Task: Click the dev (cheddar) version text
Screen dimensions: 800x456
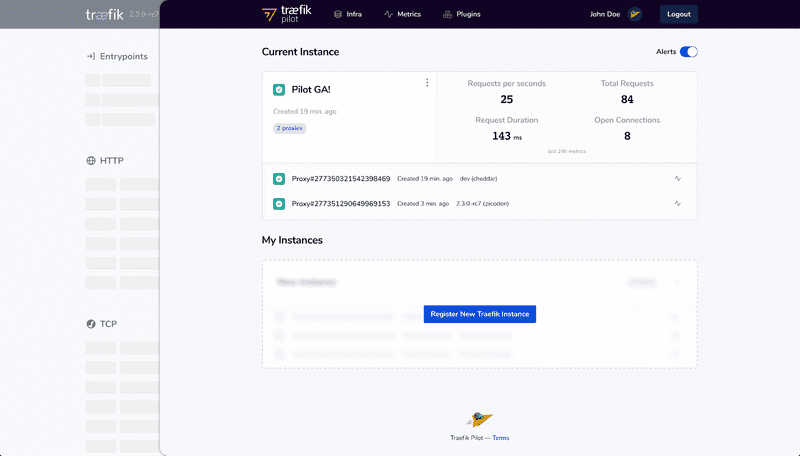Action: (x=478, y=179)
